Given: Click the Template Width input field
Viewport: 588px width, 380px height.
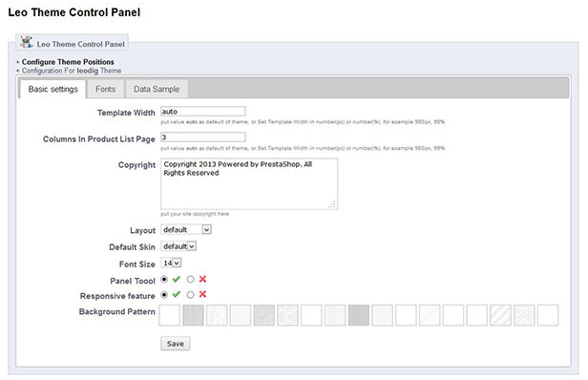Looking at the screenshot, I should pyautogui.click(x=203, y=112).
